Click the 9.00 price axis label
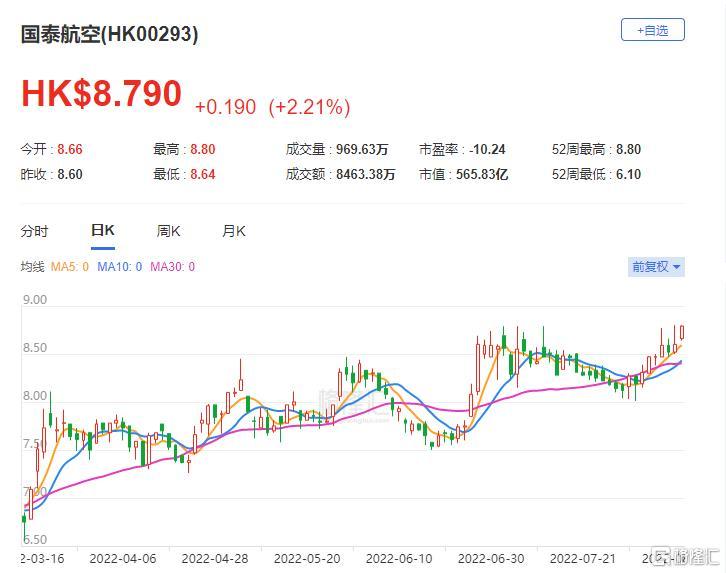This screenshot has width=726, height=573. click(35, 300)
